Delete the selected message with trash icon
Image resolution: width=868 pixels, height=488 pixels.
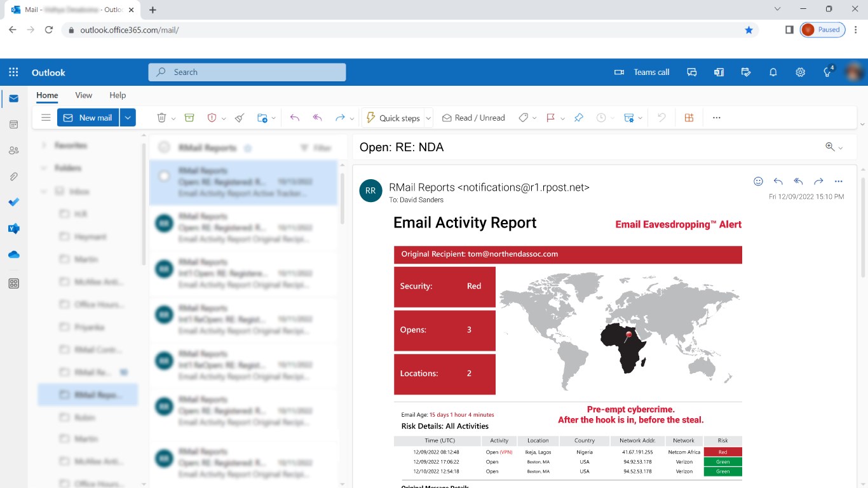161,118
